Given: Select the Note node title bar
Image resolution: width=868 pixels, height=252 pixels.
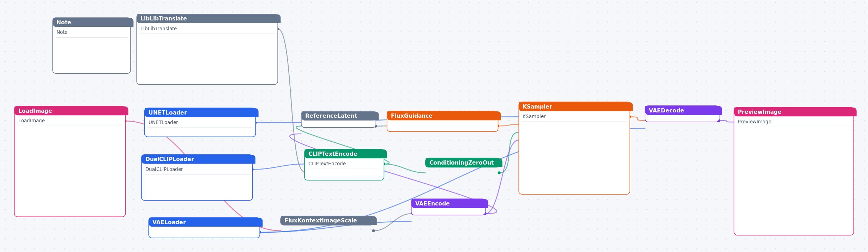Looking at the screenshot, I should (93, 22).
